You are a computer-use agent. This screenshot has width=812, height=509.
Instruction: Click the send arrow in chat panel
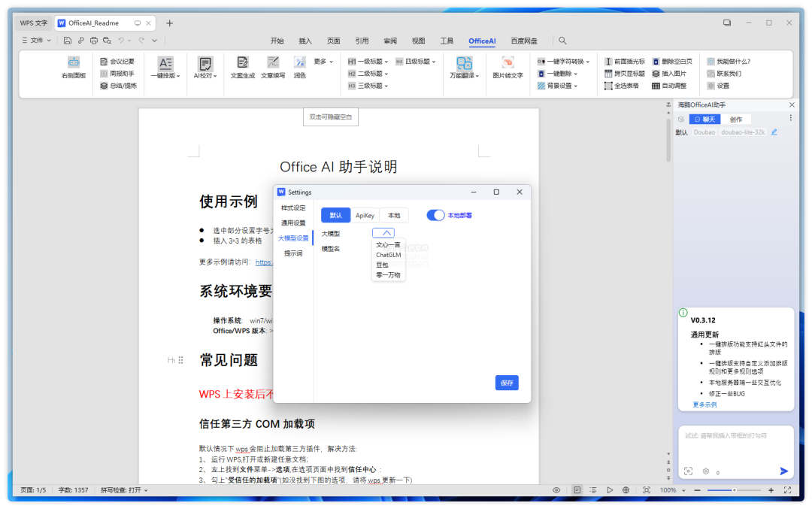783,471
